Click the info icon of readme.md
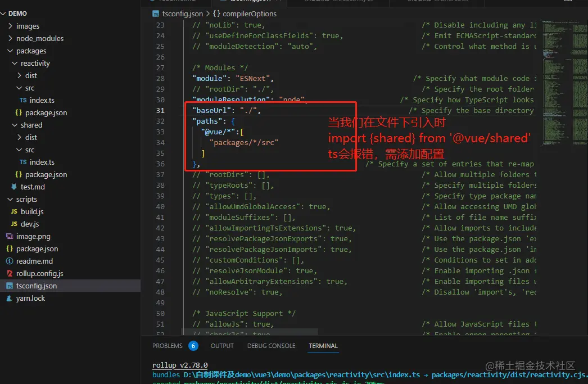The height and width of the screenshot is (384, 588). pos(10,261)
